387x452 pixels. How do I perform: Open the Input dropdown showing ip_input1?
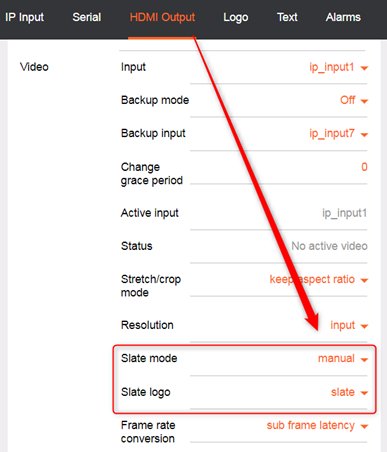coord(338,67)
